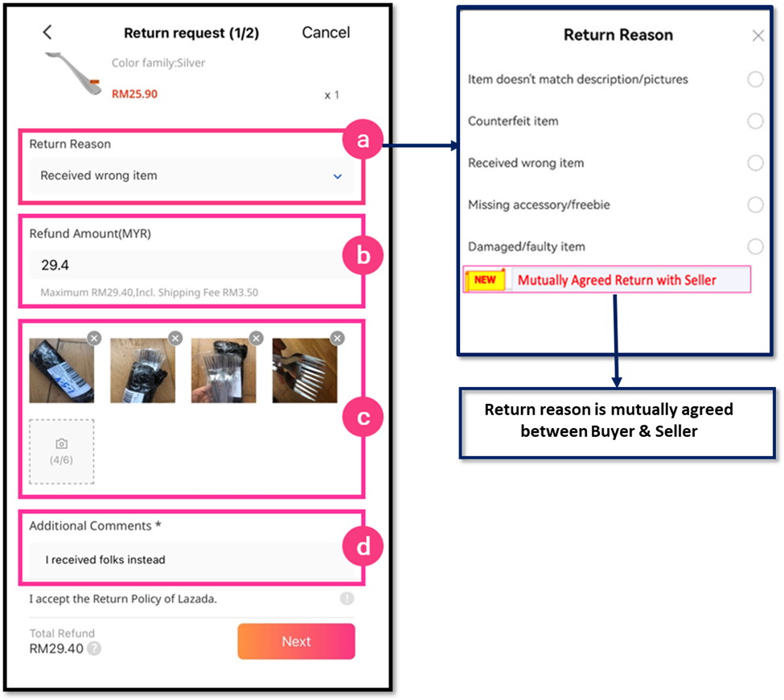
Task: Select 'Item doesn't match description/pictures' radio button
Action: coord(756,79)
